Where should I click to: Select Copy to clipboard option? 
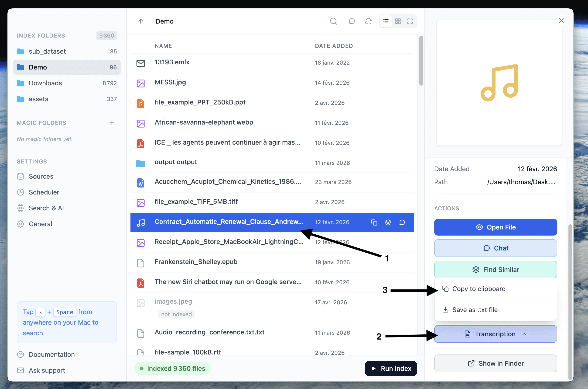pyautogui.click(x=479, y=289)
